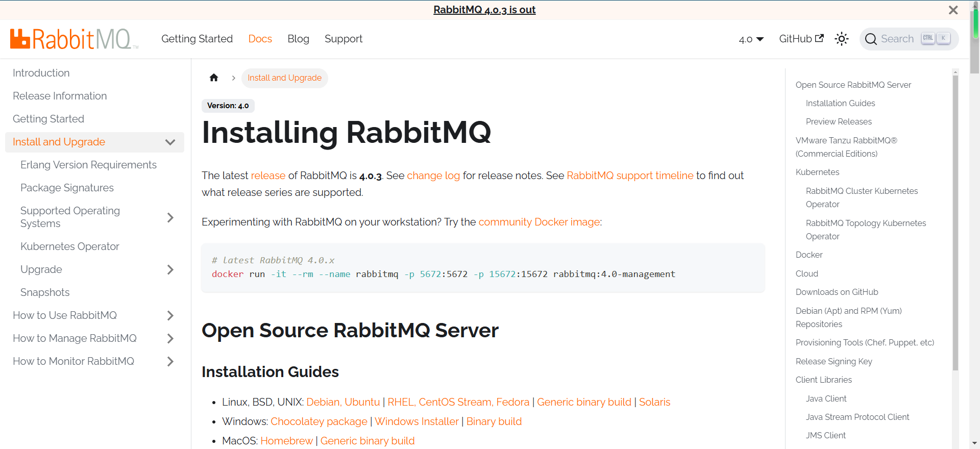Image resolution: width=980 pixels, height=449 pixels.
Task: Follow the change log link
Action: [433, 176]
